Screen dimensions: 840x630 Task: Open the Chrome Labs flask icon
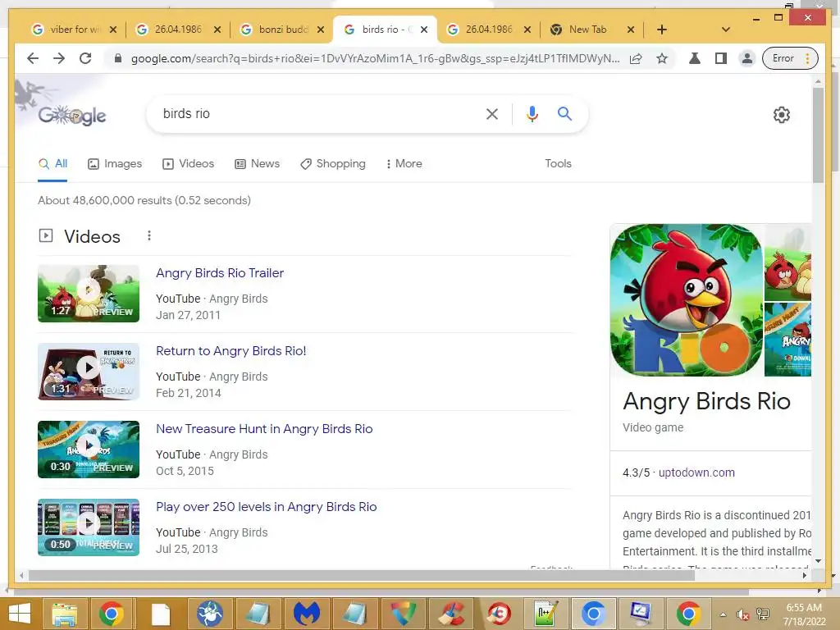coord(694,58)
